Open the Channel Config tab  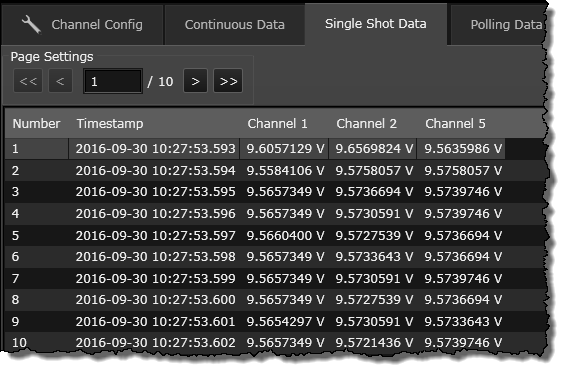[83, 25]
